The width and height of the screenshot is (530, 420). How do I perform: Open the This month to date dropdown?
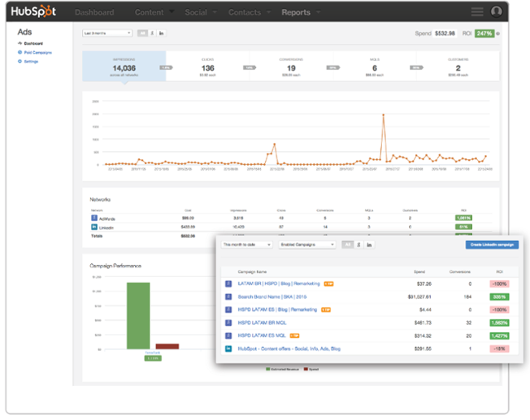pos(247,245)
